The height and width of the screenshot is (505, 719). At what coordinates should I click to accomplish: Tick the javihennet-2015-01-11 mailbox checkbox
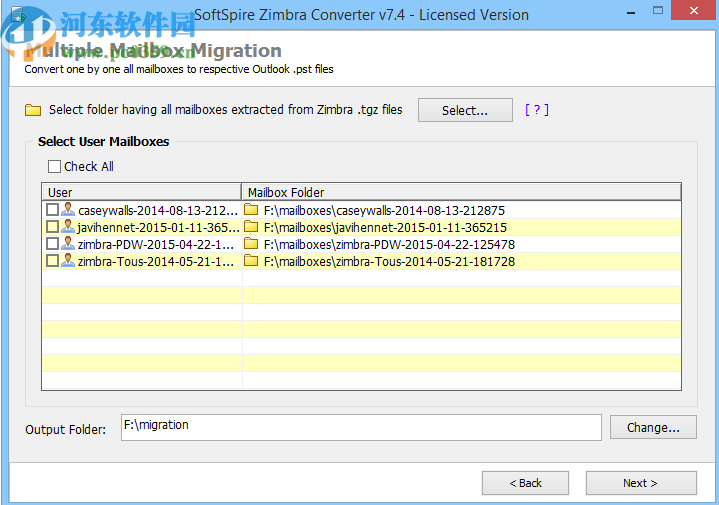click(x=52, y=227)
